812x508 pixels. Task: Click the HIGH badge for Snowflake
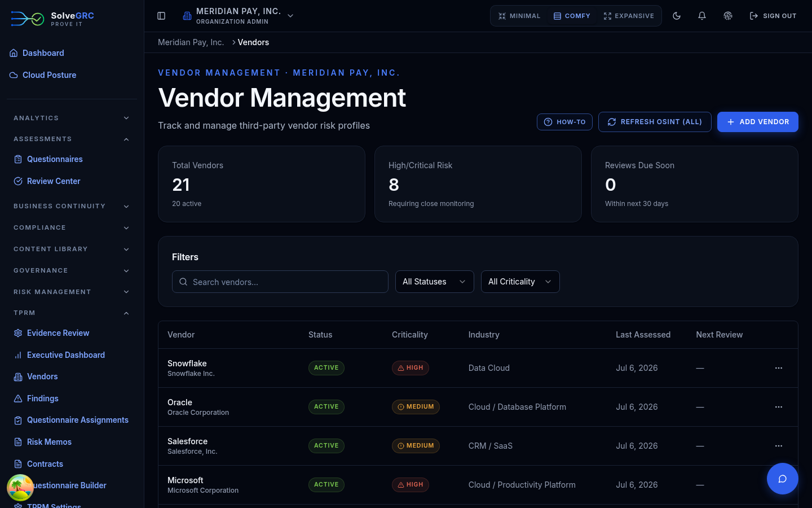click(x=411, y=368)
